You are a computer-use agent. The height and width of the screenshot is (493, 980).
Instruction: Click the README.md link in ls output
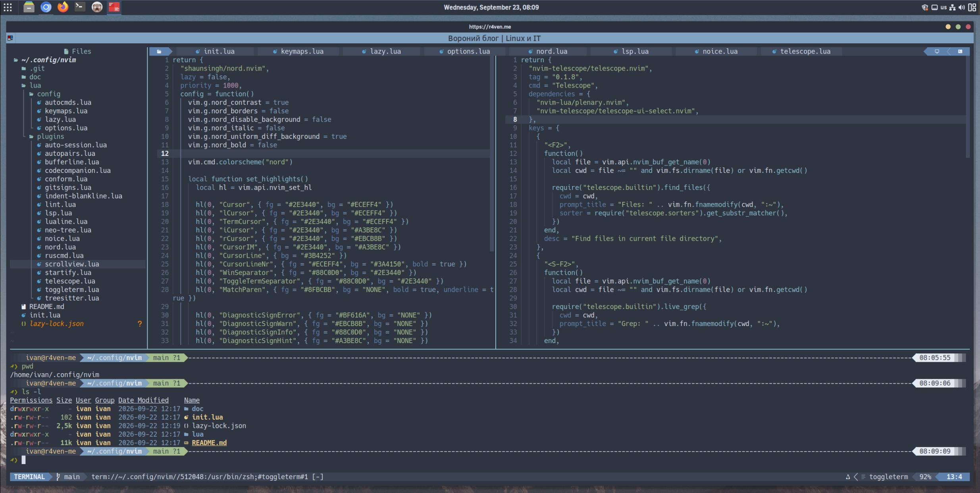click(209, 443)
